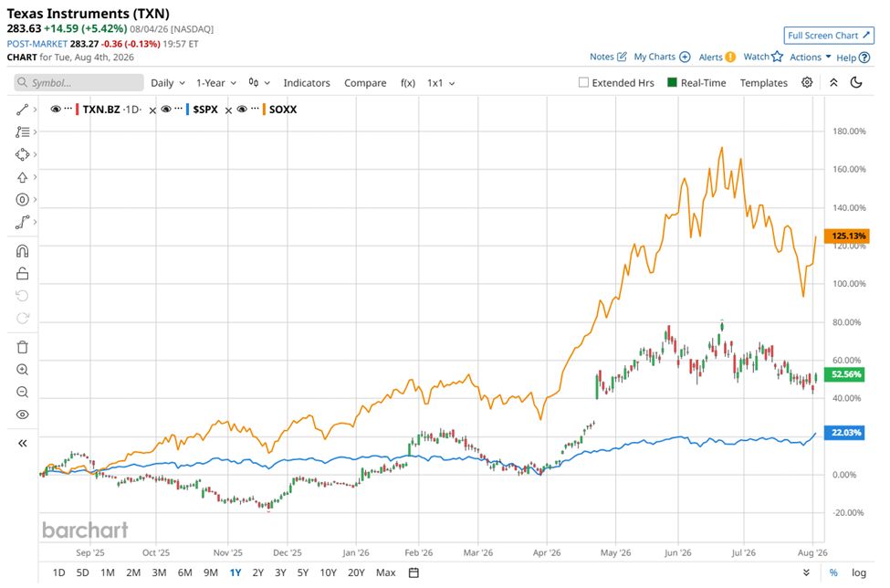Open the 1x1 layout dropdown
Viewport: 890px width, 588px height.
click(441, 83)
